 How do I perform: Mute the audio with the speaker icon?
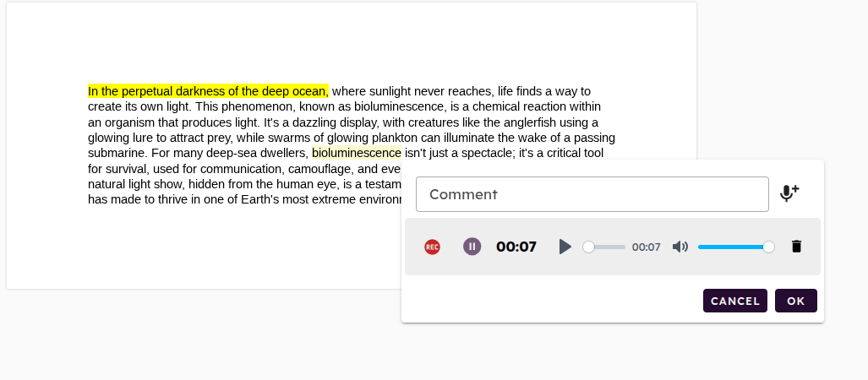(x=680, y=247)
